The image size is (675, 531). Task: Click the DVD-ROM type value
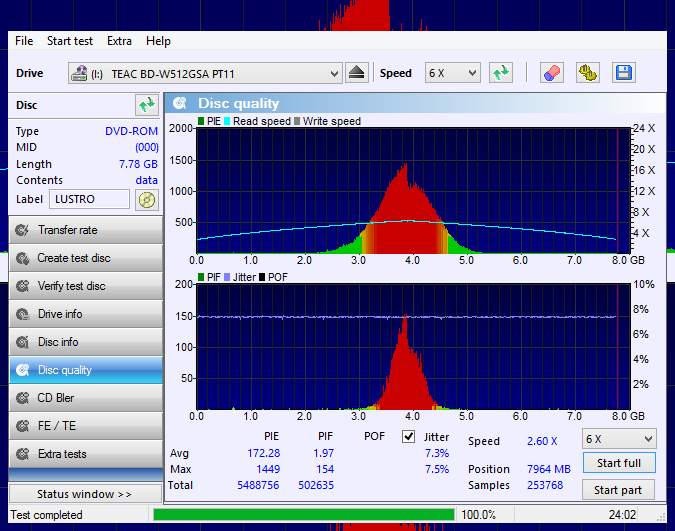click(131, 131)
